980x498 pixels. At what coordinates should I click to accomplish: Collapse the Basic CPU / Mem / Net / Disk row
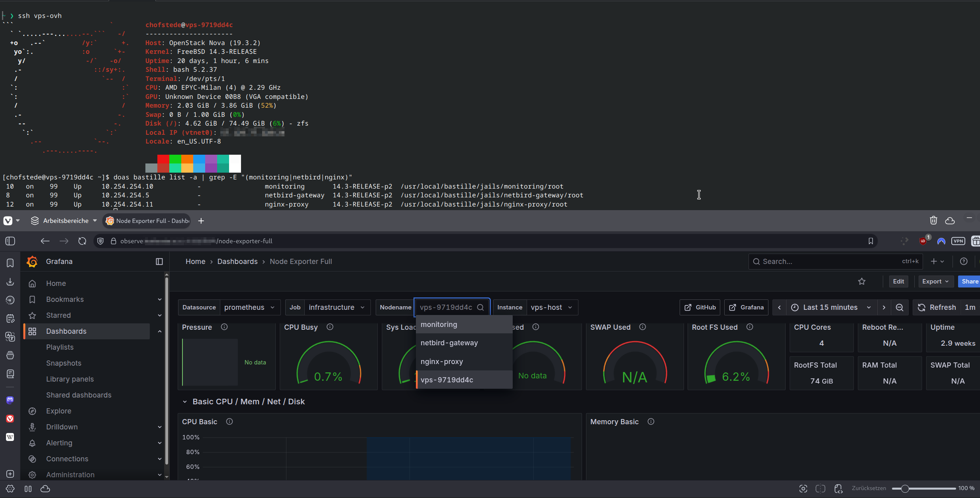(185, 402)
